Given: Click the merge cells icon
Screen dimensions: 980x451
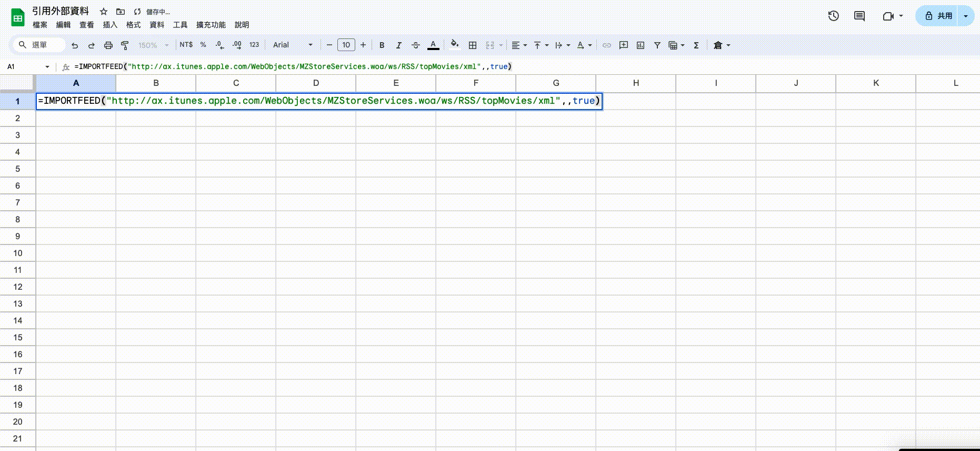Looking at the screenshot, I should [490, 45].
